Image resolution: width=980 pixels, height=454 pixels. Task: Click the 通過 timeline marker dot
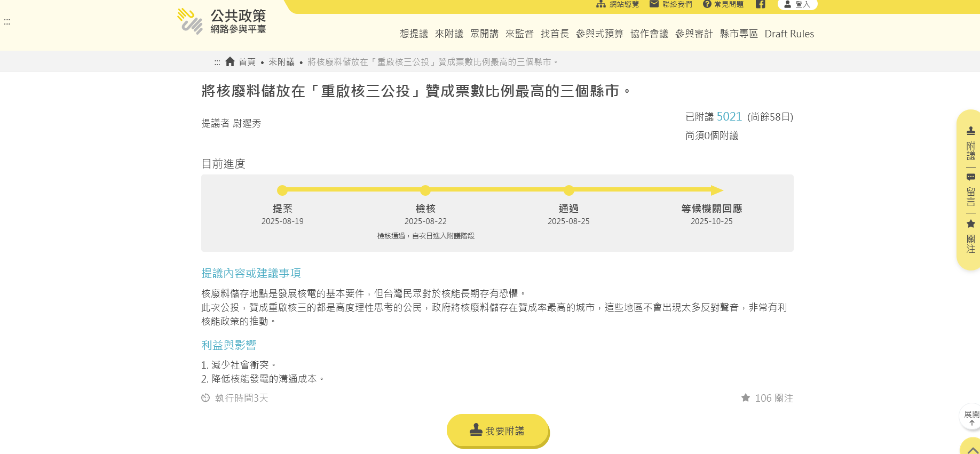(569, 190)
